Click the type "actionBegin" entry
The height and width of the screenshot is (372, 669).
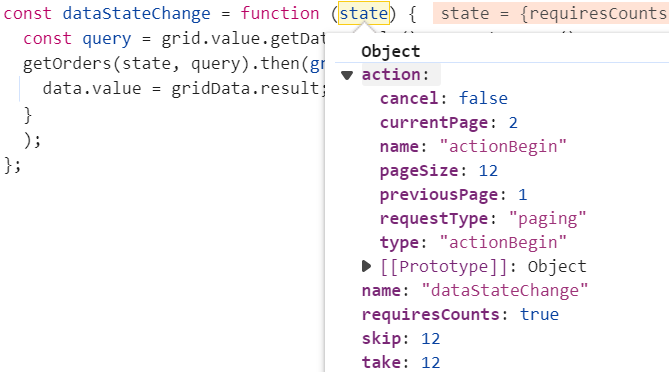point(473,243)
